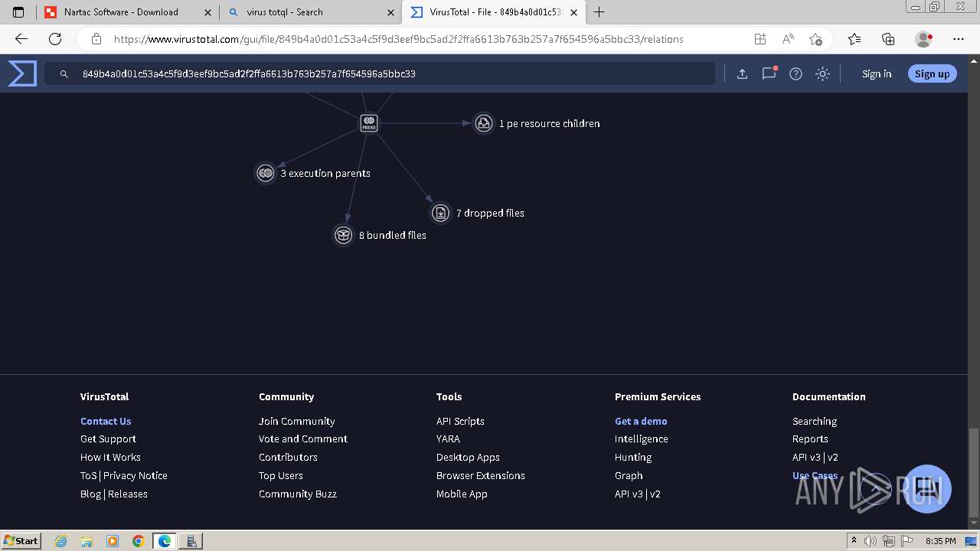Open the browser settings ellipsis menu

pos(959,39)
